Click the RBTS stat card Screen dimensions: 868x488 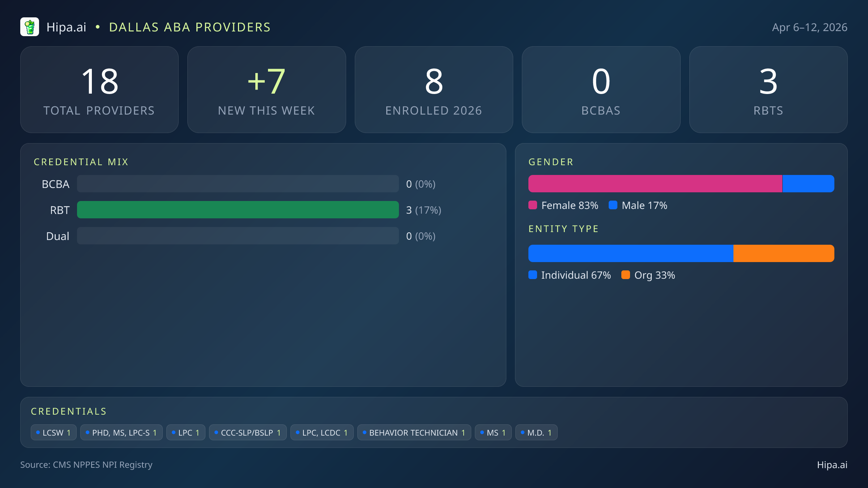pos(768,89)
